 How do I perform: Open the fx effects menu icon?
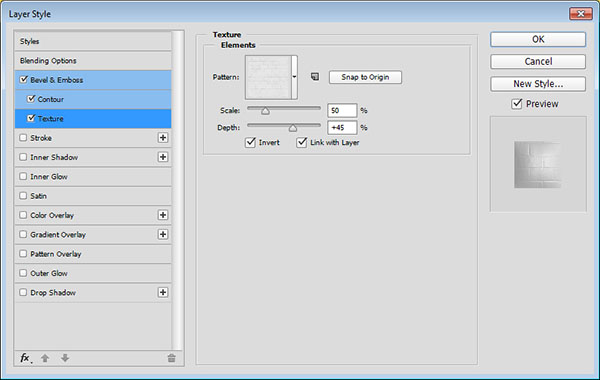(x=26, y=358)
